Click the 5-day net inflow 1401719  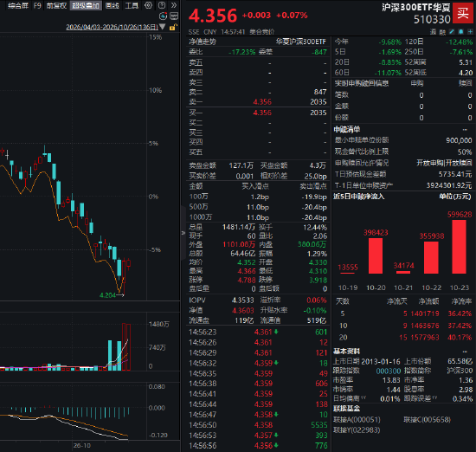coord(425,313)
